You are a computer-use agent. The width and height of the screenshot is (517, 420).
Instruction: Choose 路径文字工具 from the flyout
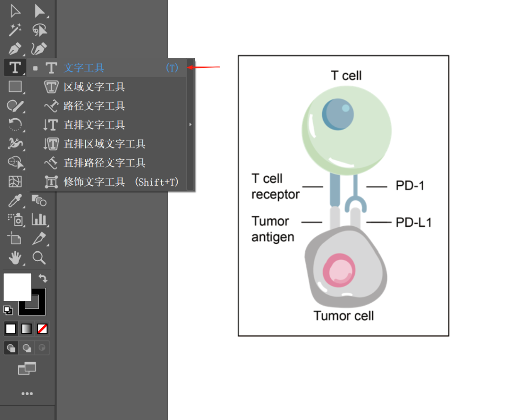(x=94, y=106)
